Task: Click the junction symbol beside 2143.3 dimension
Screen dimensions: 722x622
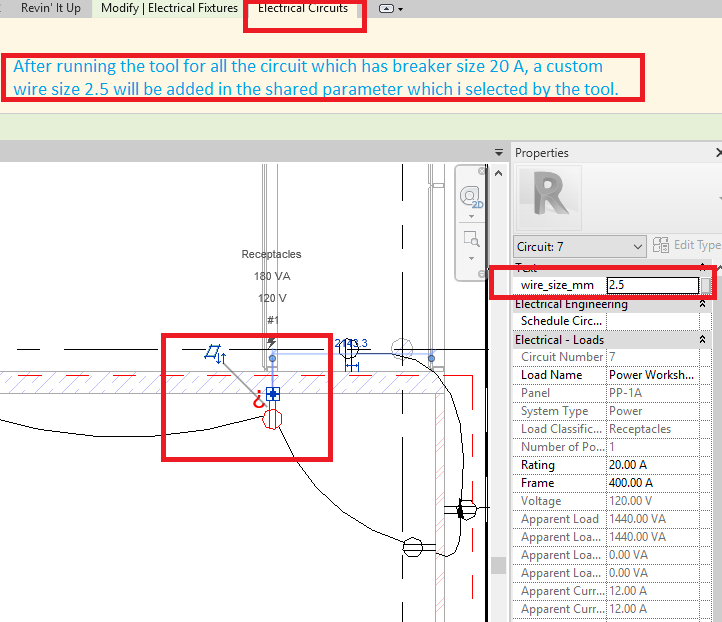Action: click(x=349, y=350)
